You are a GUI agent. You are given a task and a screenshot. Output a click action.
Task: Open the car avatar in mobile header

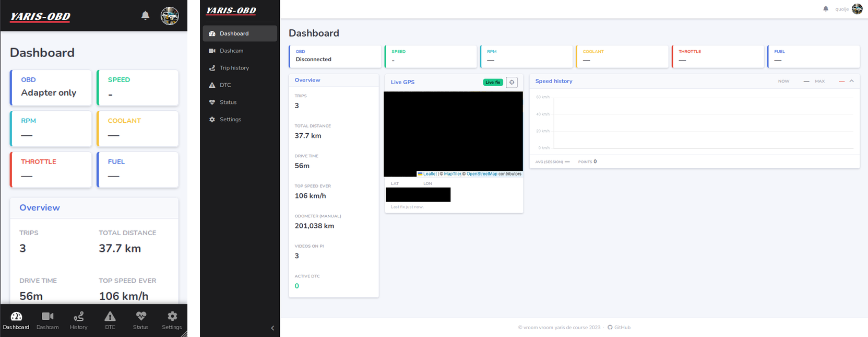(170, 16)
